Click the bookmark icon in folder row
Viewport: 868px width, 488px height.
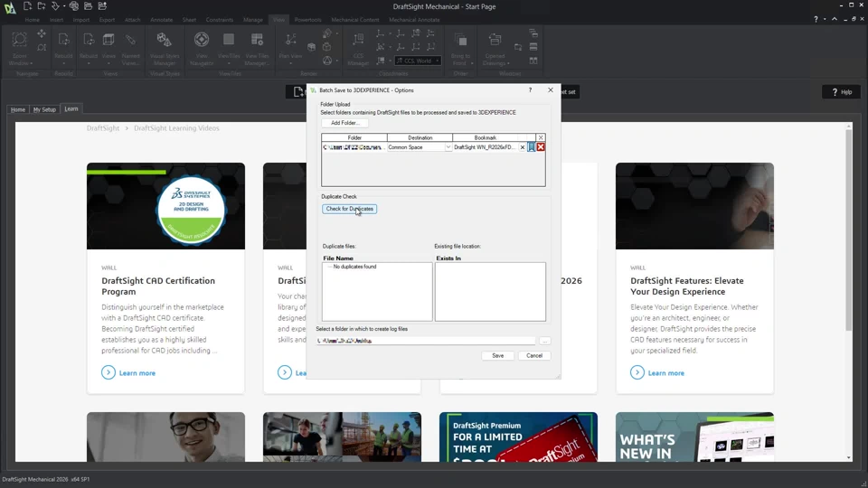(x=532, y=147)
